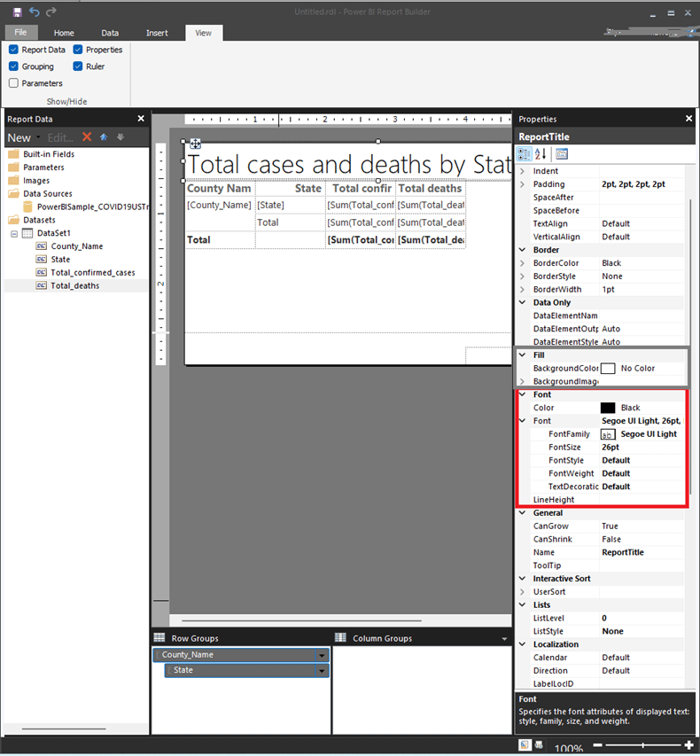Open State row group dropdown

(322, 671)
